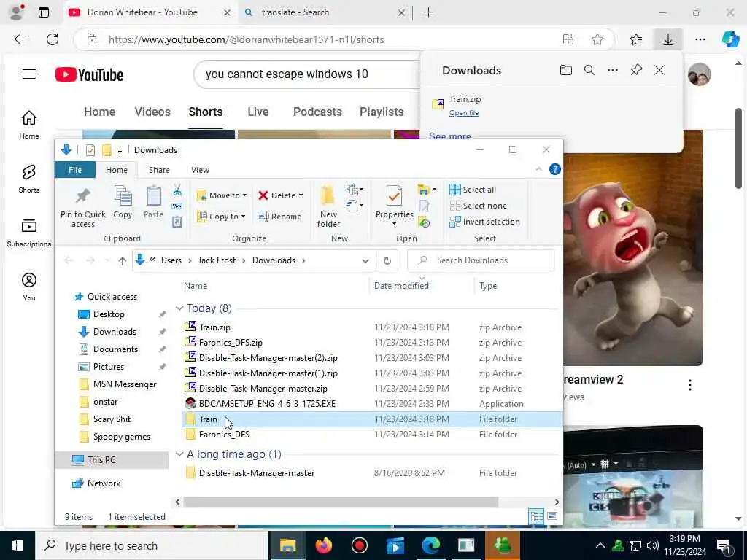Screen dimensions: 747x560
Task: Open the notification center icon
Action: coord(724,545)
